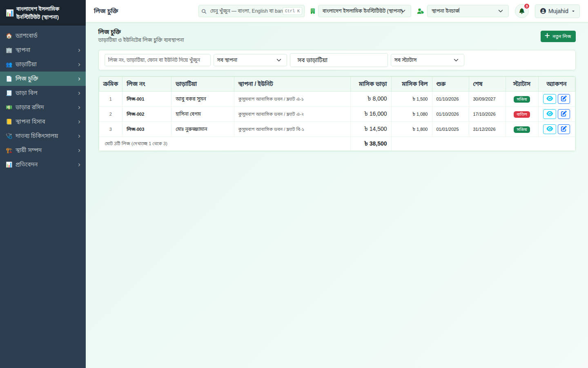View details of লিজ-002 with eye icon
Viewport: 588px width, 368px height.
(x=550, y=114)
